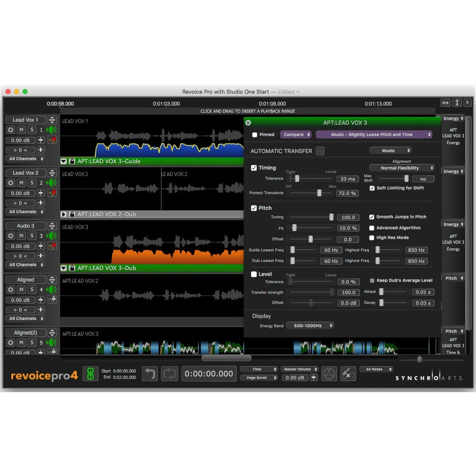The width and height of the screenshot is (476, 476).
Task: Uncheck the Timing checkbox
Action: (x=254, y=168)
